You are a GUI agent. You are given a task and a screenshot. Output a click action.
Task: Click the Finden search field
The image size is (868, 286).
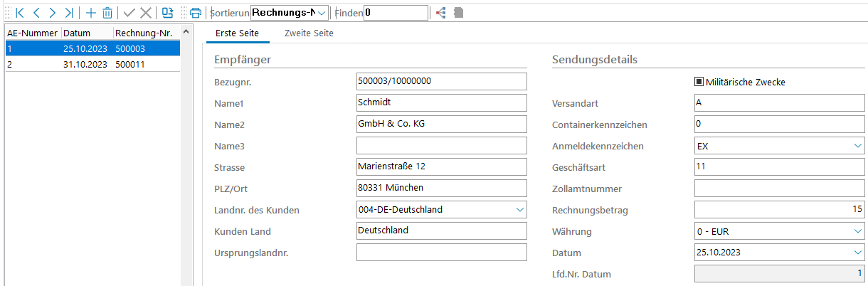(x=396, y=13)
